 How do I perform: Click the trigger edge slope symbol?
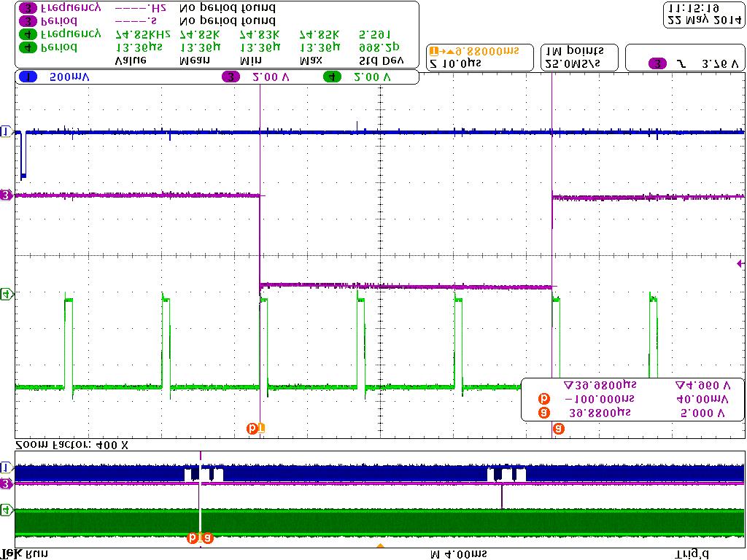pos(682,64)
